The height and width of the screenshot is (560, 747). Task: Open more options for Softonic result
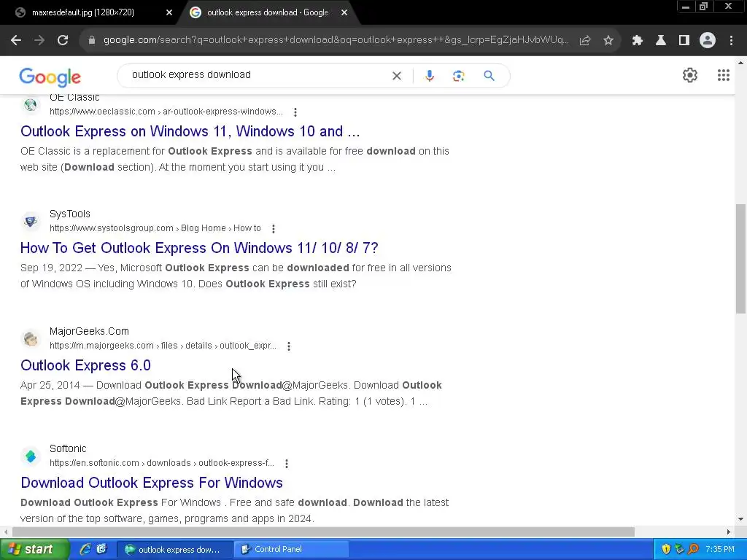tap(286, 463)
